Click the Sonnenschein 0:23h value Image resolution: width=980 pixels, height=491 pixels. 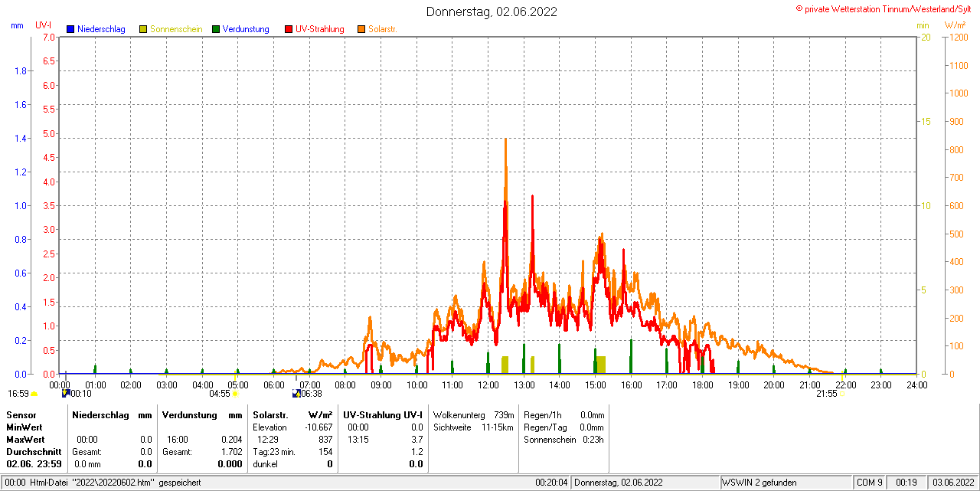[x=593, y=440]
